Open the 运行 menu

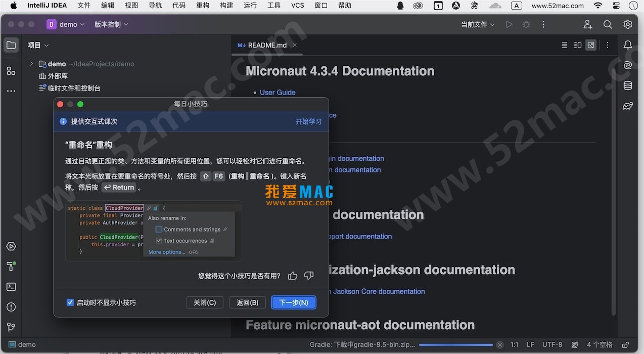(x=250, y=6)
